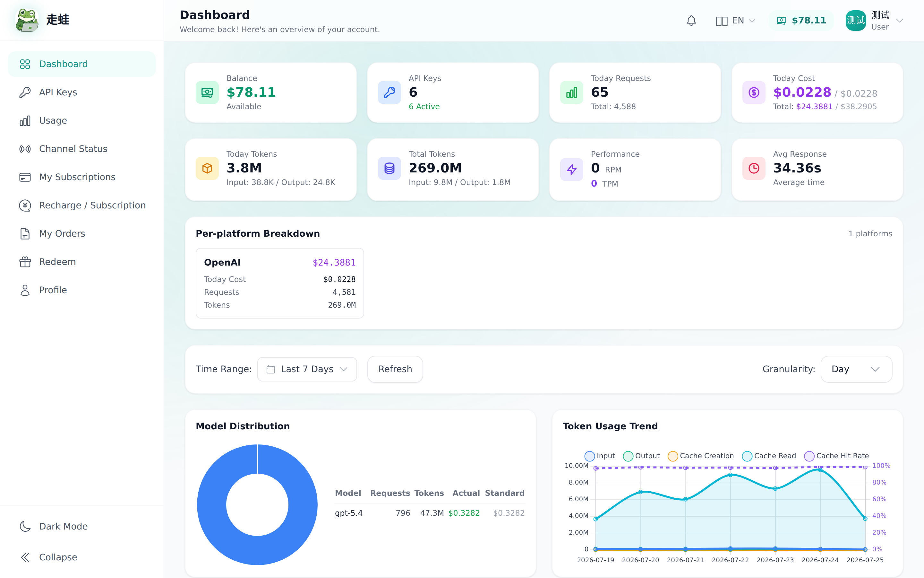Open Channel Status page
This screenshot has height=578, width=924.
[82, 149]
